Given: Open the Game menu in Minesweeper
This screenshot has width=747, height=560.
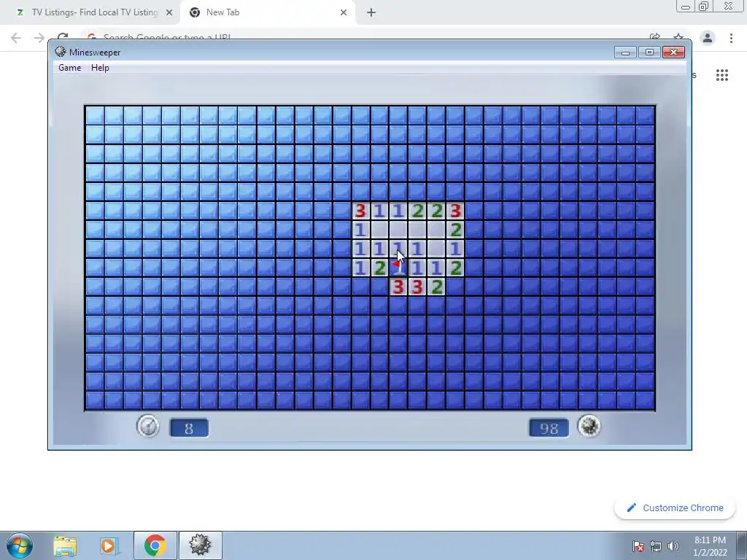Looking at the screenshot, I should (x=69, y=68).
